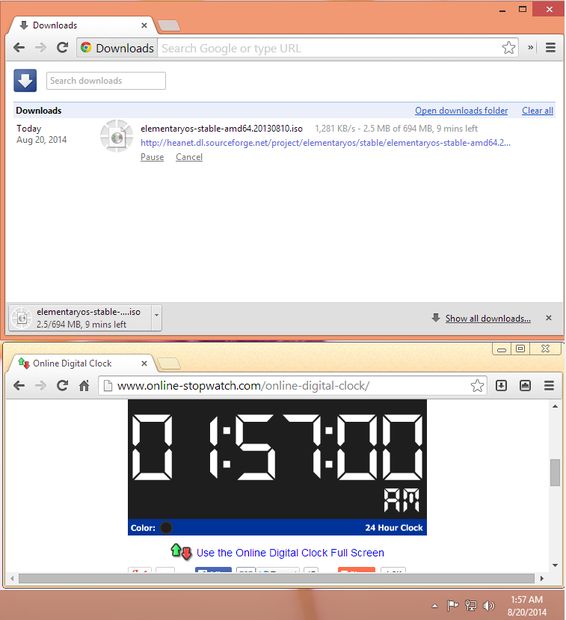Show hidden extension icons chevron
This screenshot has width=566, height=620.
tap(530, 48)
